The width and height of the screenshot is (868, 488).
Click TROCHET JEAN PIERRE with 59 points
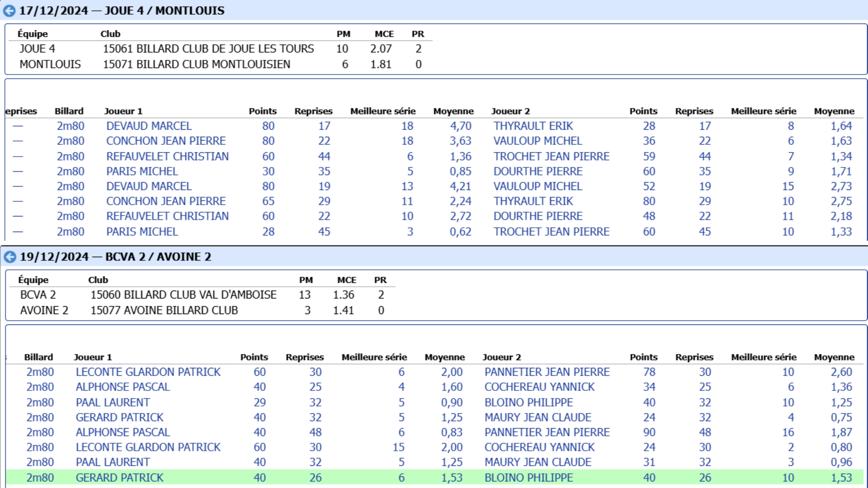click(x=552, y=157)
